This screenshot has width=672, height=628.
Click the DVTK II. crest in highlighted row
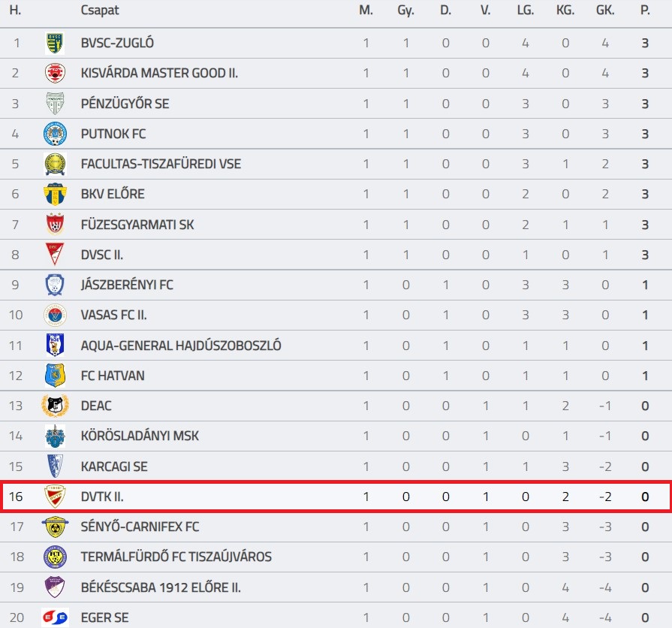[x=55, y=497]
